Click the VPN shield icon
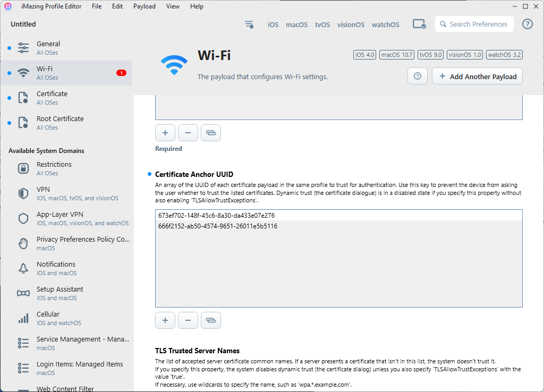The height and width of the screenshot is (392, 544). tap(23, 193)
